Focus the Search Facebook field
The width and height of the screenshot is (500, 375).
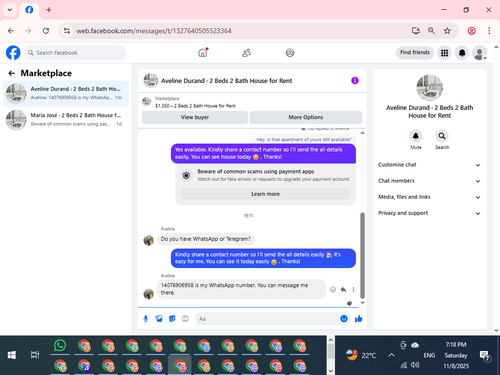click(75, 53)
